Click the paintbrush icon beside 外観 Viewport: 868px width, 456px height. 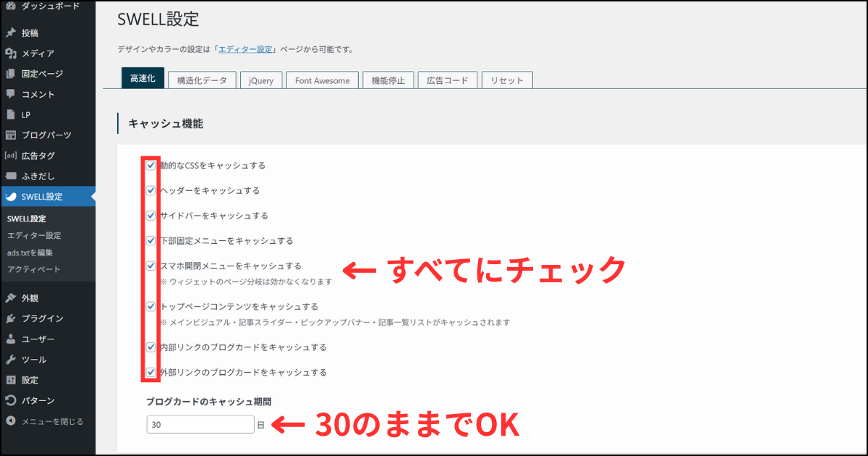point(11,297)
